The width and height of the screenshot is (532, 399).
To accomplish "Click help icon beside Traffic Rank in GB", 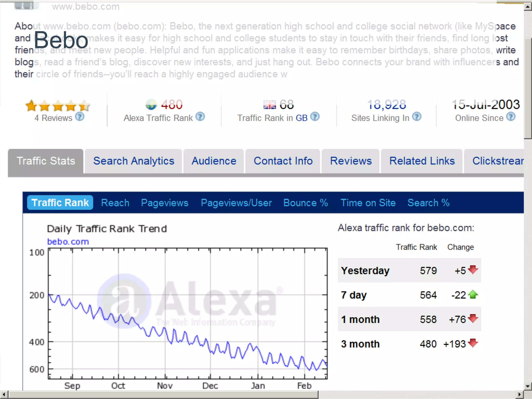I will 315,117.
